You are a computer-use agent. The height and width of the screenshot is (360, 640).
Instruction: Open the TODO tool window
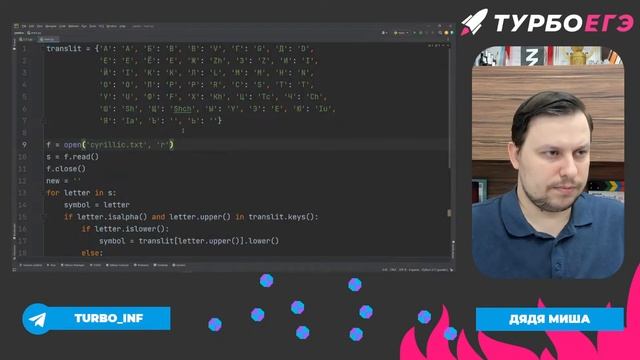96,265
